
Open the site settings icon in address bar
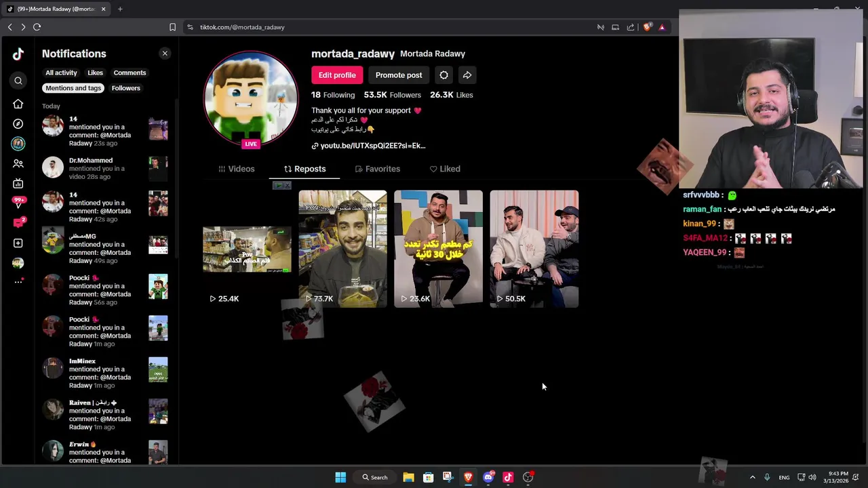[x=190, y=27]
